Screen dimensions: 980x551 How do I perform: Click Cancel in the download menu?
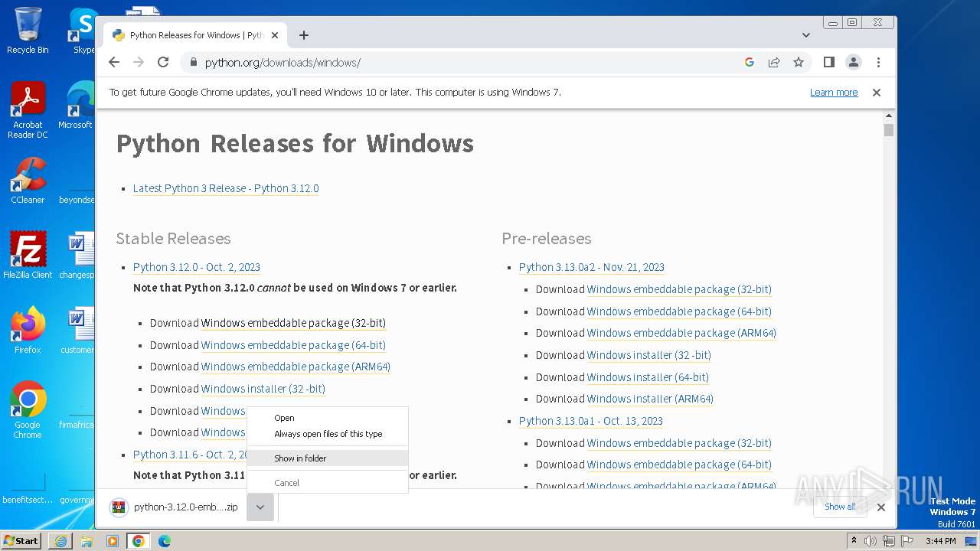(328, 483)
